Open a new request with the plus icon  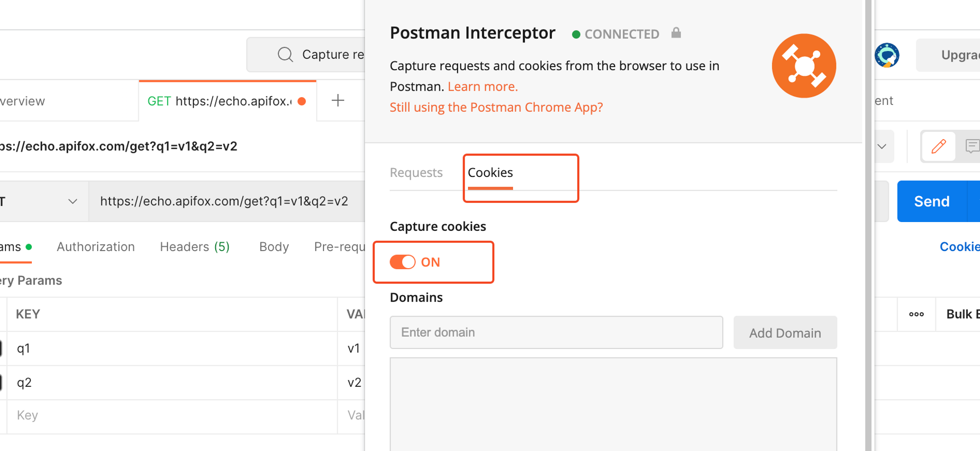tap(337, 100)
